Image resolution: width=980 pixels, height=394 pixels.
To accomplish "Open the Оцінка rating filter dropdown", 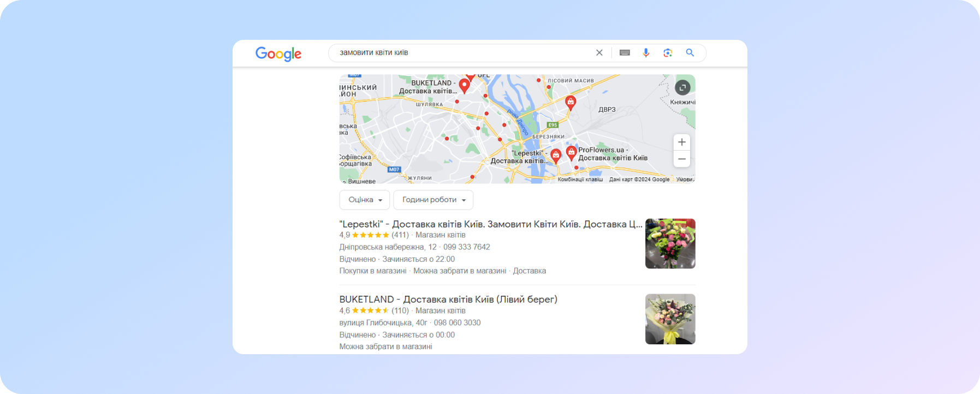I will [x=365, y=200].
